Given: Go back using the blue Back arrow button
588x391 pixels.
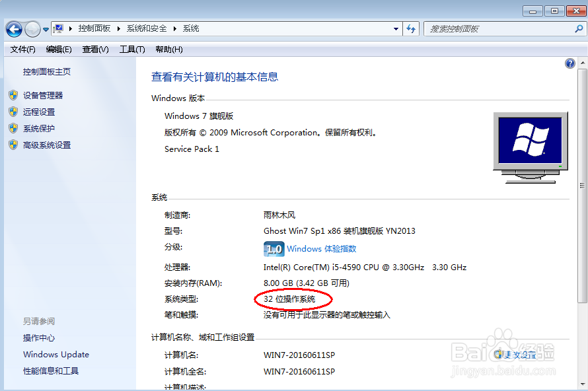Looking at the screenshot, I should click(x=15, y=29).
